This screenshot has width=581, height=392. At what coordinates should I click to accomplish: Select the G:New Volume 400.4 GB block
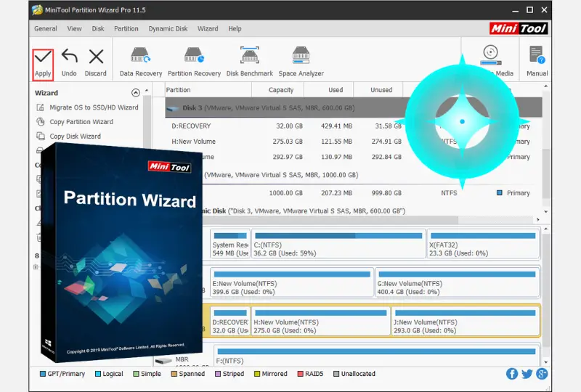click(x=458, y=282)
